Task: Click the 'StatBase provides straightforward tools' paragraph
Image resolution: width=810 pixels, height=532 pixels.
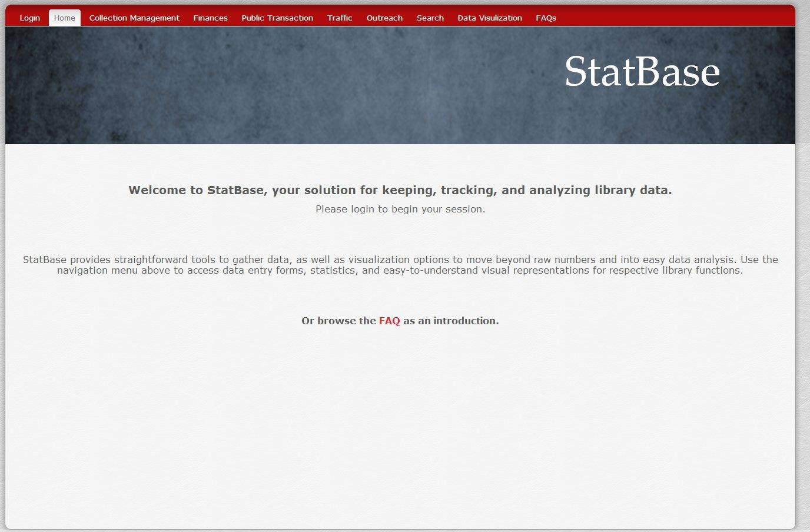Action: coord(400,265)
